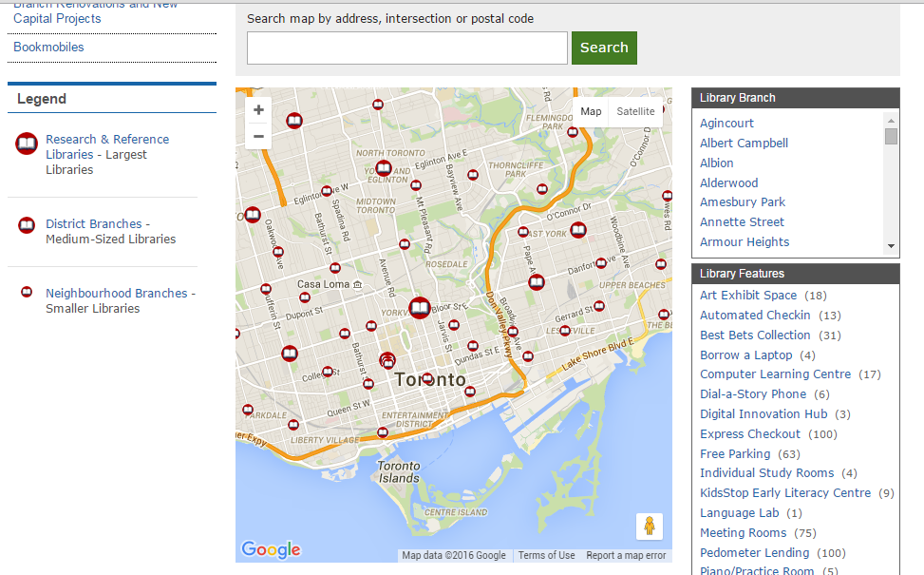Select Amesbury Park branch
This screenshot has height=575, width=924.
(743, 202)
